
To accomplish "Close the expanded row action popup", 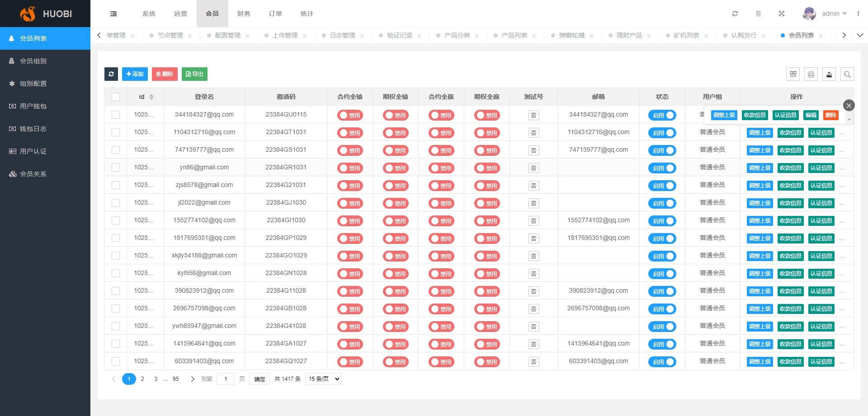I will click(x=849, y=105).
